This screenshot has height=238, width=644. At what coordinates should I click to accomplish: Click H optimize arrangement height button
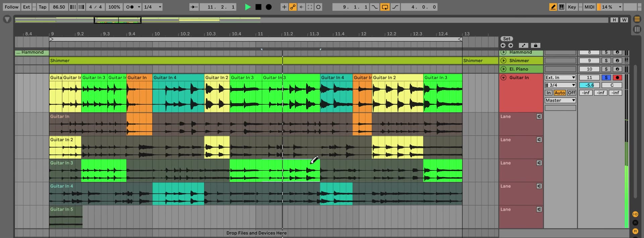tap(614, 20)
